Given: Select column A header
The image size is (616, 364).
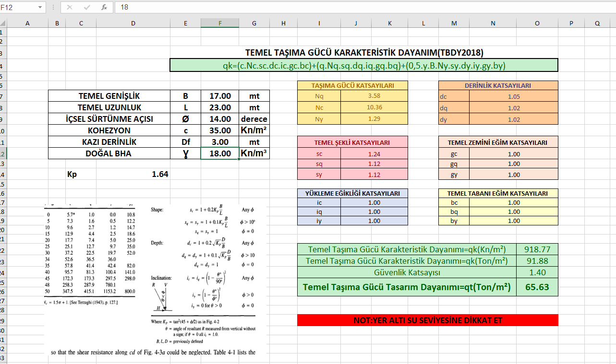Looking at the screenshot, I should [27, 23].
